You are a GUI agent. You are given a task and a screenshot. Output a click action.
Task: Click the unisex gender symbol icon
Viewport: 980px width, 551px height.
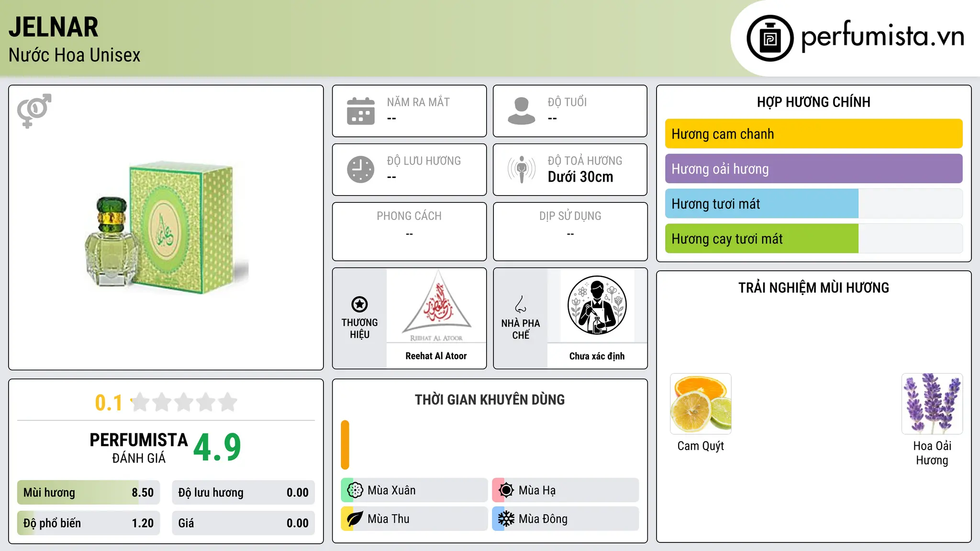click(34, 110)
